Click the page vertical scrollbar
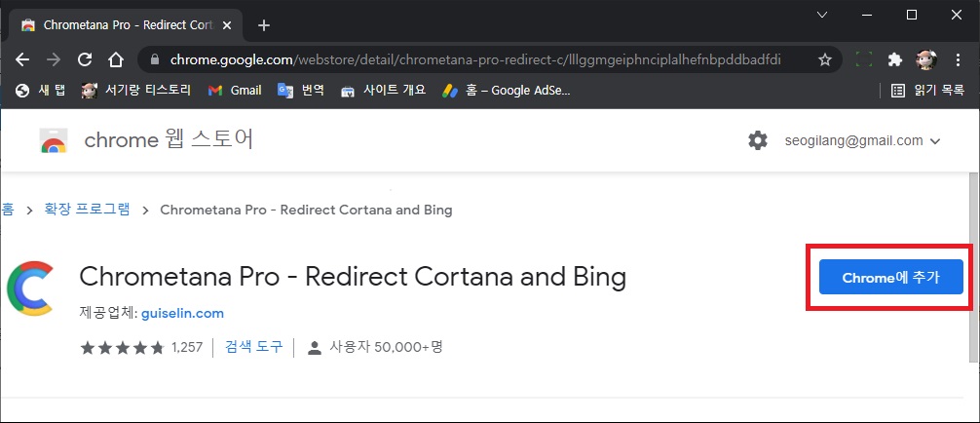This screenshot has height=423, width=980. coord(974,268)
